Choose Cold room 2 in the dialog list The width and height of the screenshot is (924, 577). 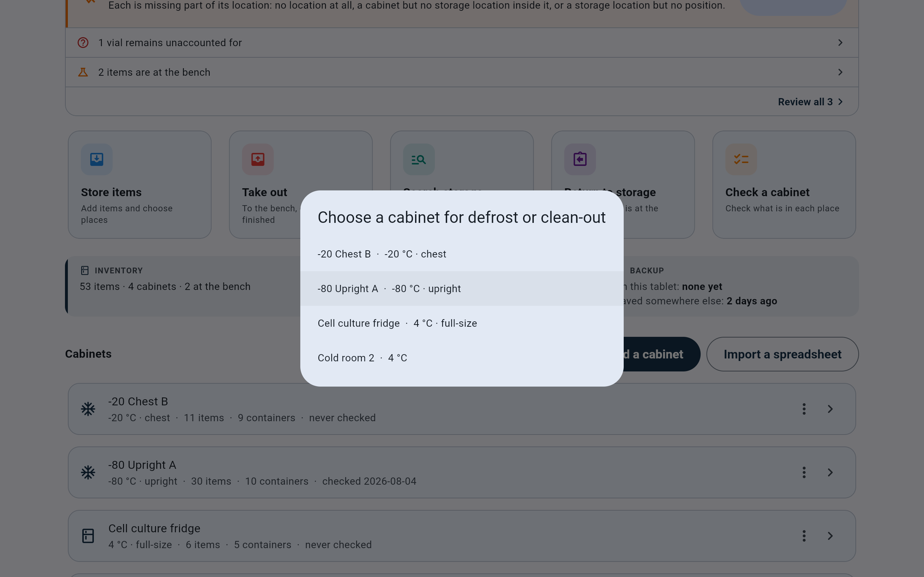[462, 358]
